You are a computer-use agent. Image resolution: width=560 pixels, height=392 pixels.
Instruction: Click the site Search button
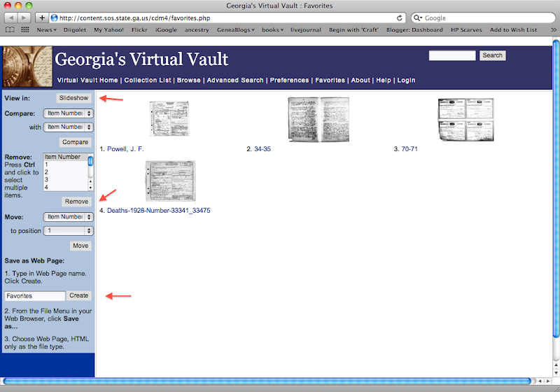493,55
